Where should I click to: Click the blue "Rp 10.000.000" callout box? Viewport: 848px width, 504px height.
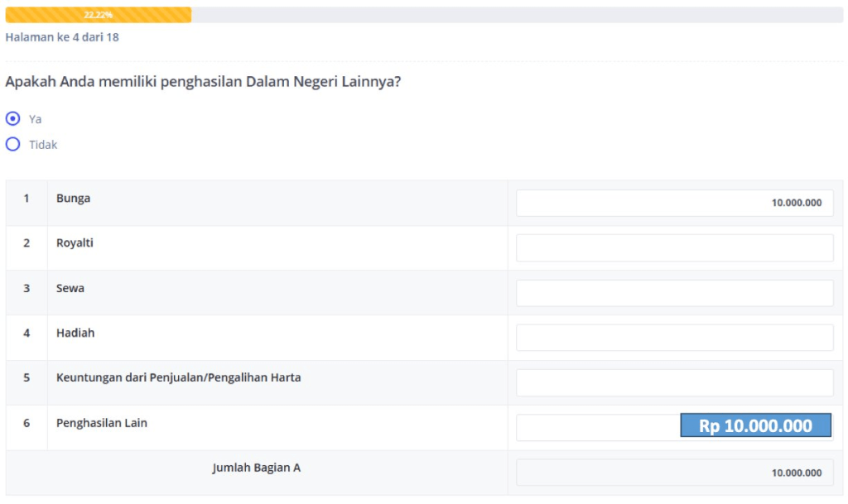pyautogui.click(x=755, y=425)
